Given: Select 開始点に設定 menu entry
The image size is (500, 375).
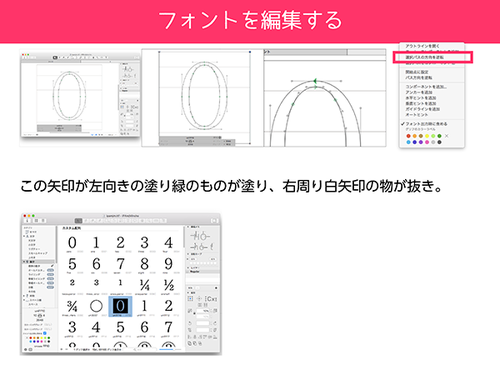Looking at the screenshot, I should pyautogui.click(x=417, y=72).
